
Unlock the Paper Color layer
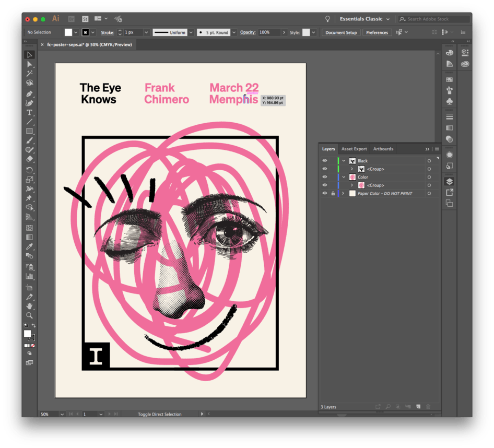(333, 194)
